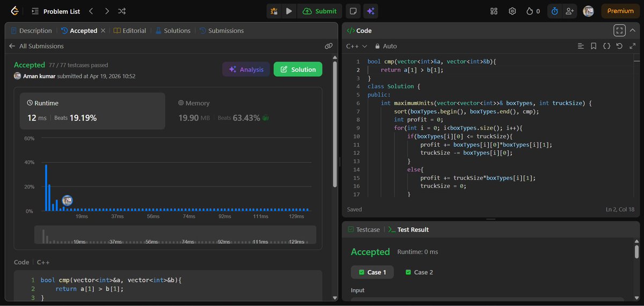Open the AI sparkle assistant icon
Image resolution: width=644 pixels, height=306 pixels.
coord(370,11)
